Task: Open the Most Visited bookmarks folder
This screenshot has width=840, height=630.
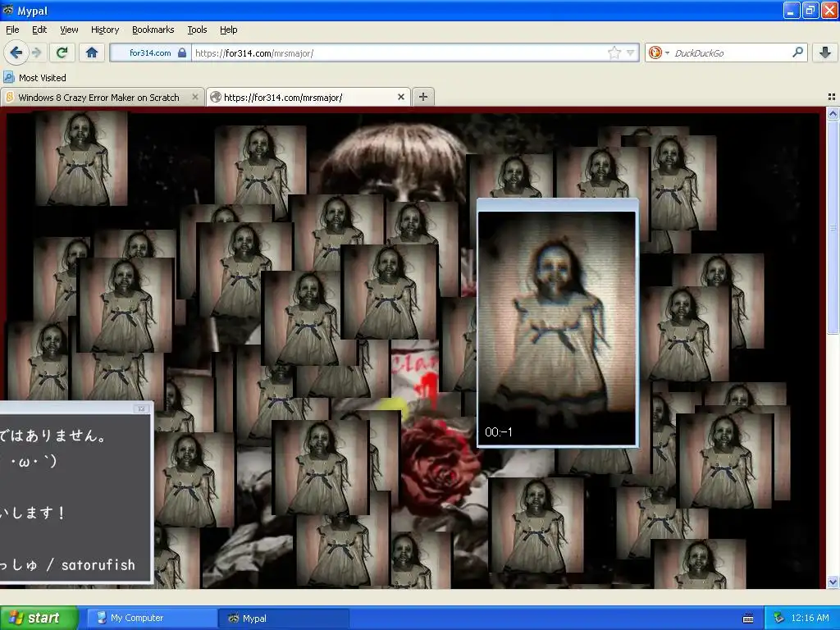Action: click(x=35, y=78)
